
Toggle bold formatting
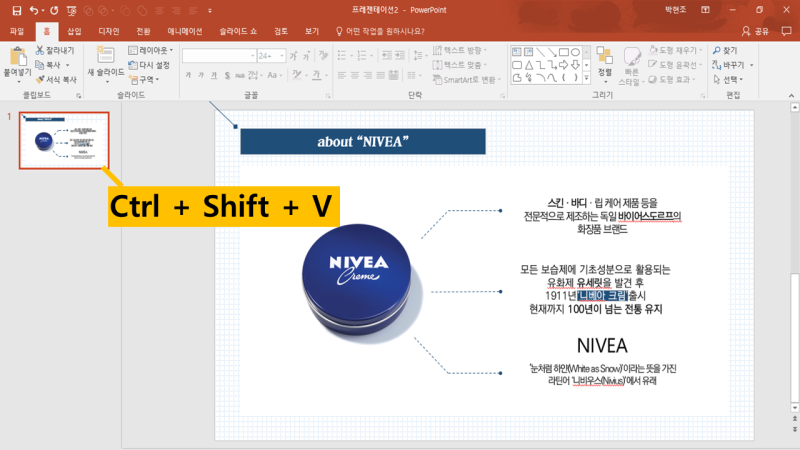click(188, 76)
